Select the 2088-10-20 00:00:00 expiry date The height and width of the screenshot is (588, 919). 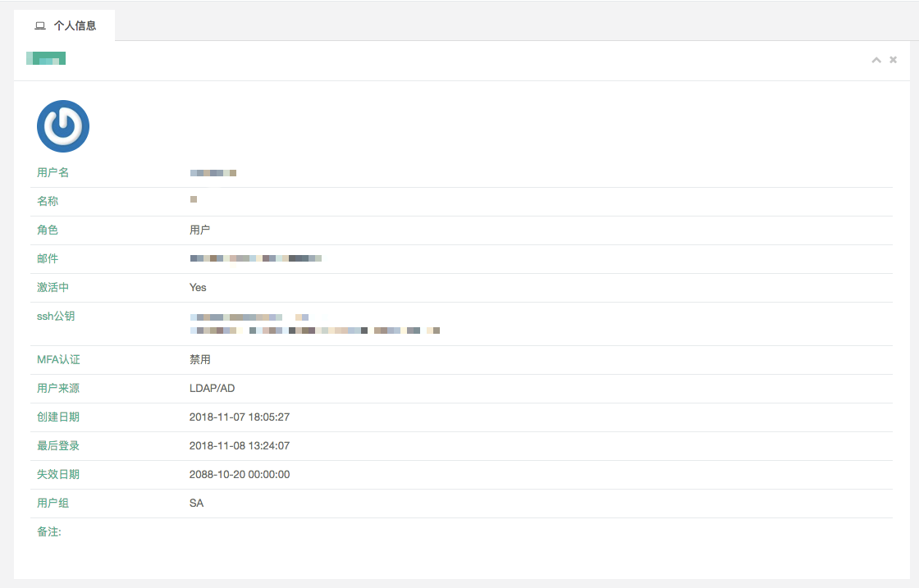point(240,474)
